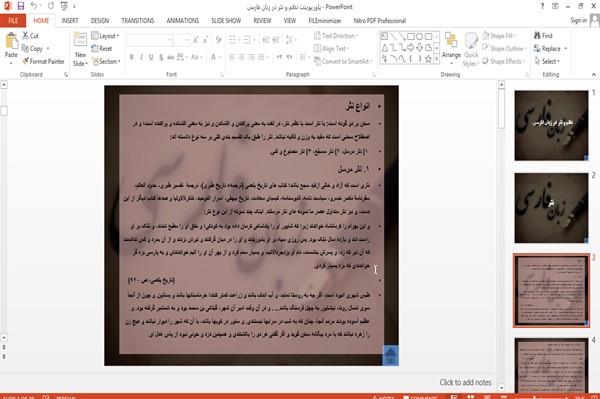600x399 pixels.
Task: Choose the isosceles triangle shape
Action: point(384,48)
